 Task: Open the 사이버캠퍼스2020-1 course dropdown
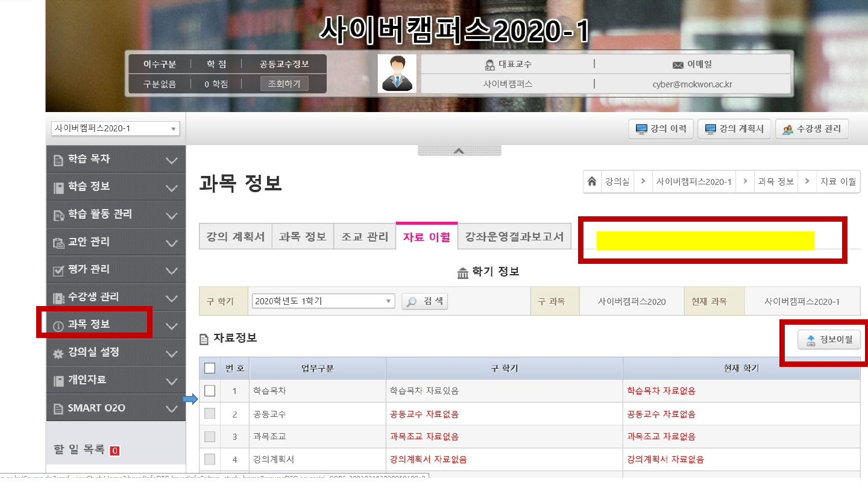116,129
